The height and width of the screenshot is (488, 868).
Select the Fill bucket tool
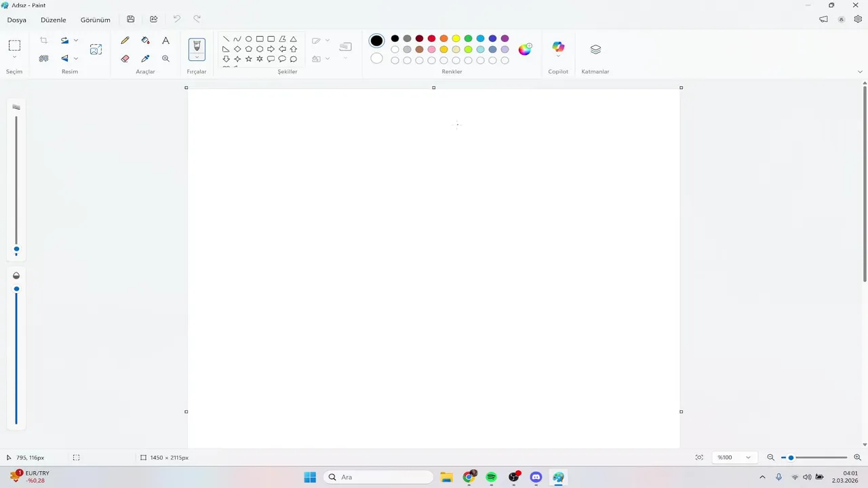coord(145,41)
